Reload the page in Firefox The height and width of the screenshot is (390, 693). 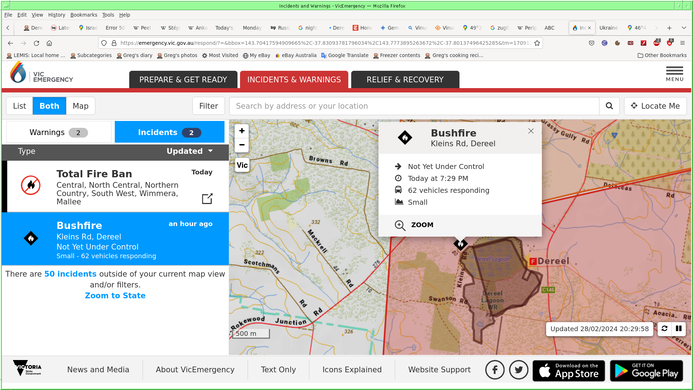click(x=36, y=43)
